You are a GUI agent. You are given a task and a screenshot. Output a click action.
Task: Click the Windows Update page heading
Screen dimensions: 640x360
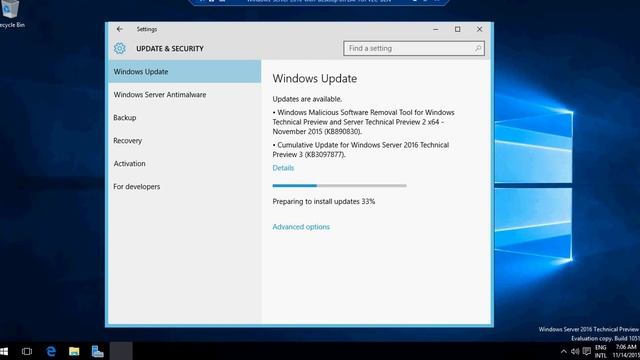[315, 78]
